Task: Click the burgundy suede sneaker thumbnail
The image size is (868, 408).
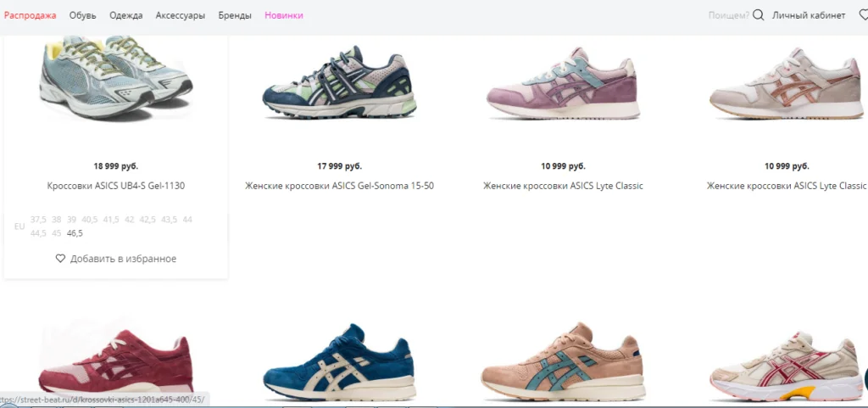Action: click(x=116, y=362)
